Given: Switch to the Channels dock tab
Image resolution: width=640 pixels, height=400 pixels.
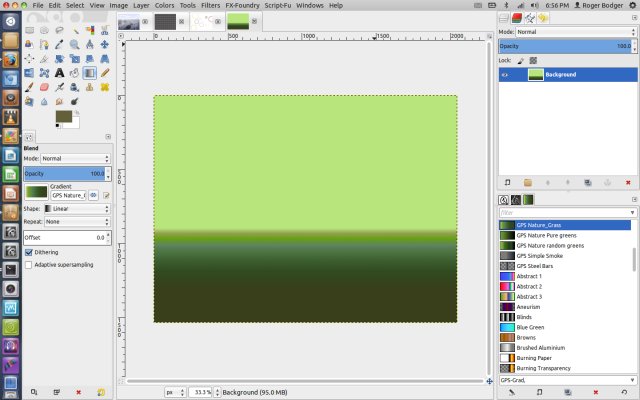Looking at the screenshot, I should (x=517, y=18).
